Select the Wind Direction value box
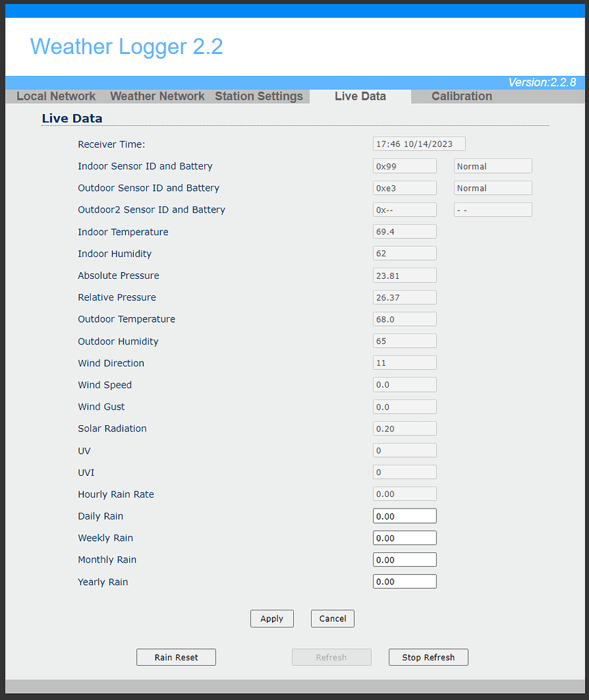 [404, 362]
